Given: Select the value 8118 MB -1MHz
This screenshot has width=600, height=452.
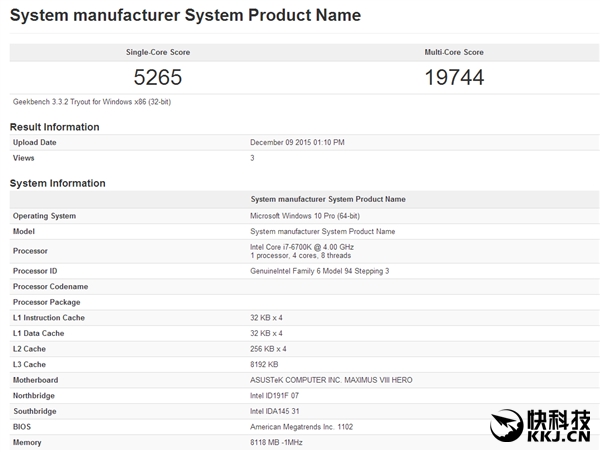Looking at the screenshot, I should 276,442.
